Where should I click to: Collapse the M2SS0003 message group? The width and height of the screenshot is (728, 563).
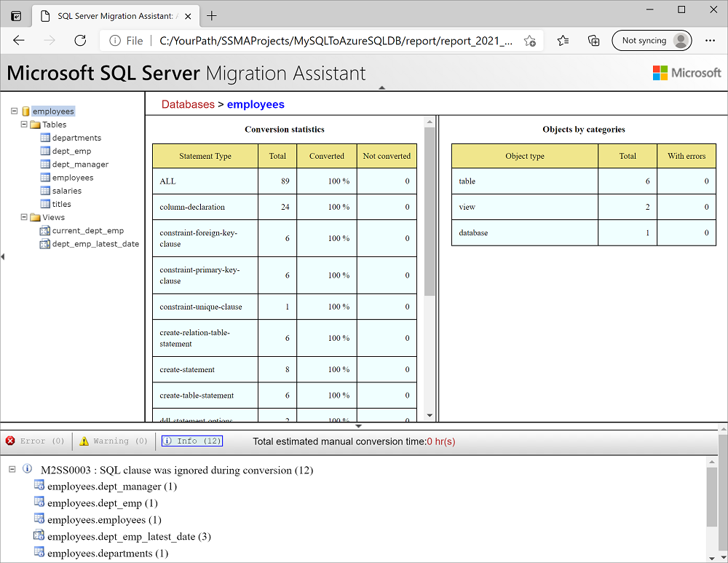click(11, 469)
